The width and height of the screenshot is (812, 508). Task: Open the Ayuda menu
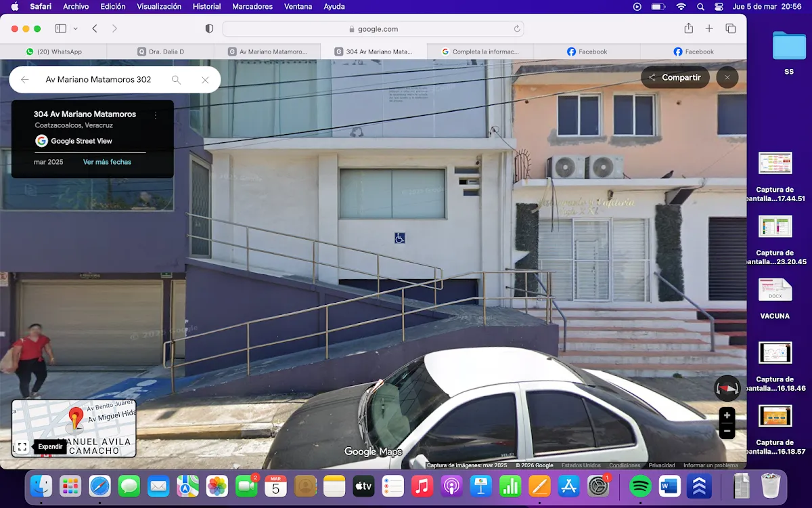334,7
